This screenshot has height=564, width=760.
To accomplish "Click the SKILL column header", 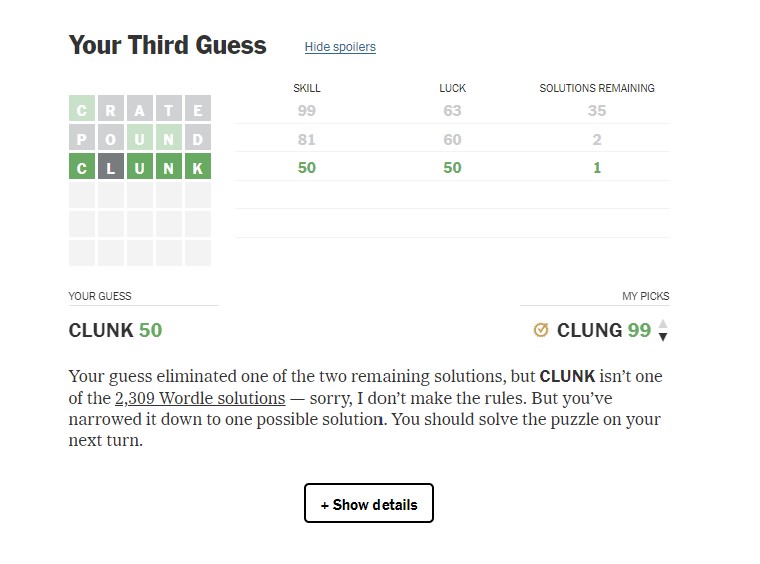I will pyautogui.click(x=307, y=88).
